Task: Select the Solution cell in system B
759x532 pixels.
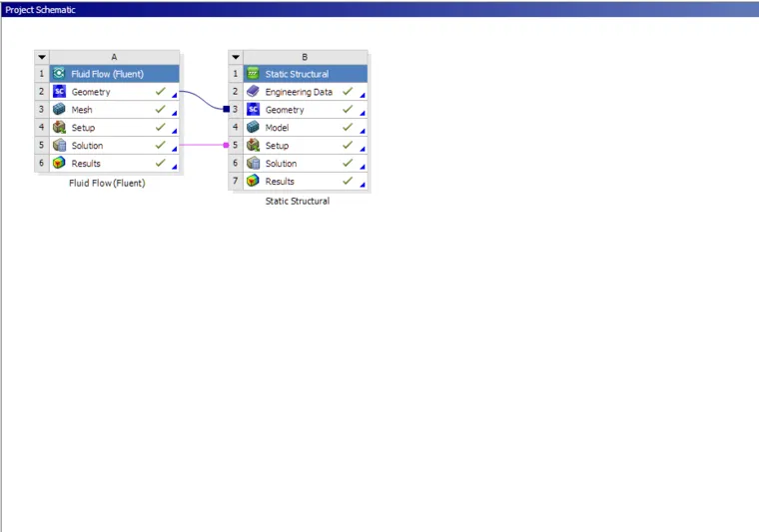Action: [x=305, y=163]
